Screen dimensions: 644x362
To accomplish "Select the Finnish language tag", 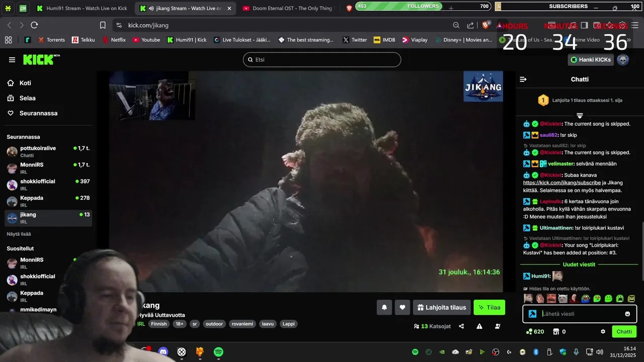I will click(159, 324).
